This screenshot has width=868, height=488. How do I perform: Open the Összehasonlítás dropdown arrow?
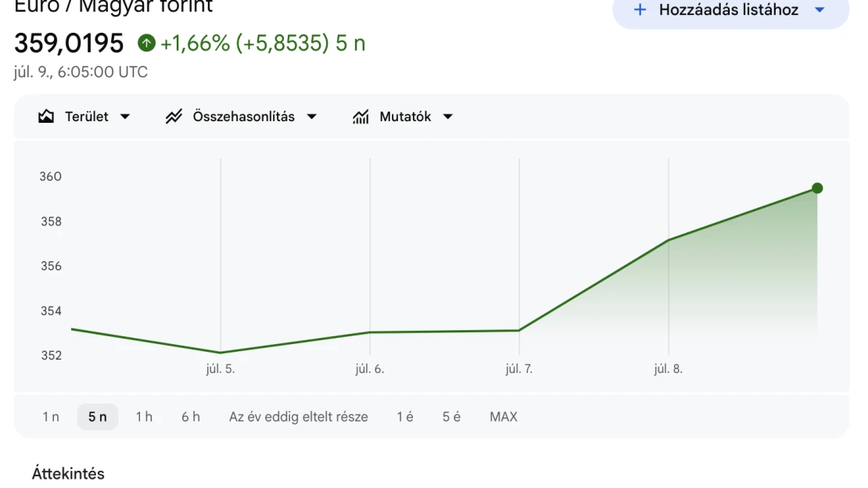point(312,117)
